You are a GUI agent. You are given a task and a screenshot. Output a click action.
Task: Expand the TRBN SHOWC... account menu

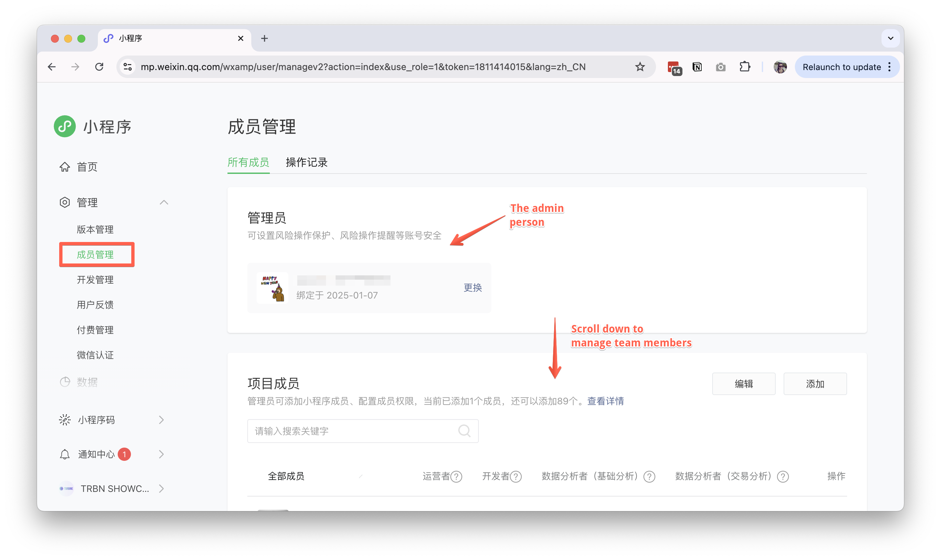coord(161,489)
